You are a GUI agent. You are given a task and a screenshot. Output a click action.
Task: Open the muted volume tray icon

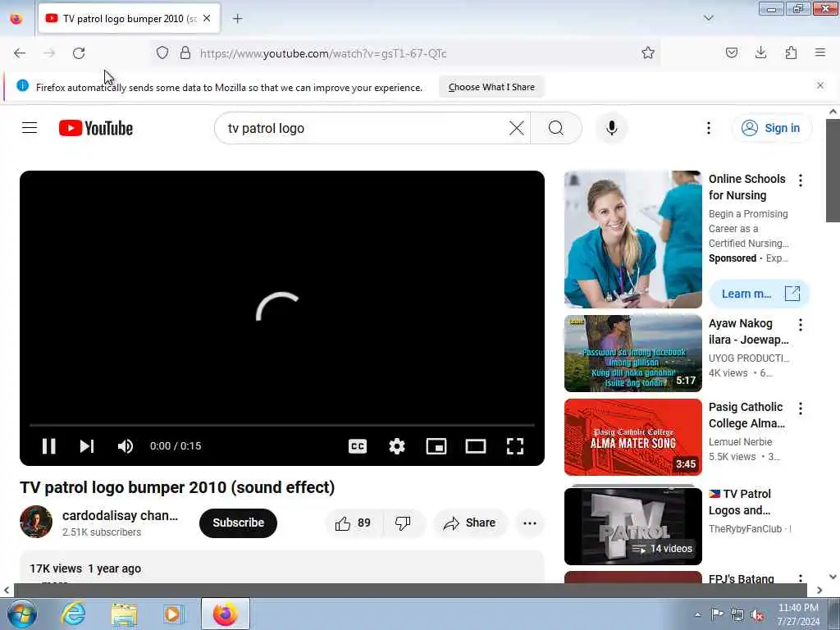coord(757,614)
